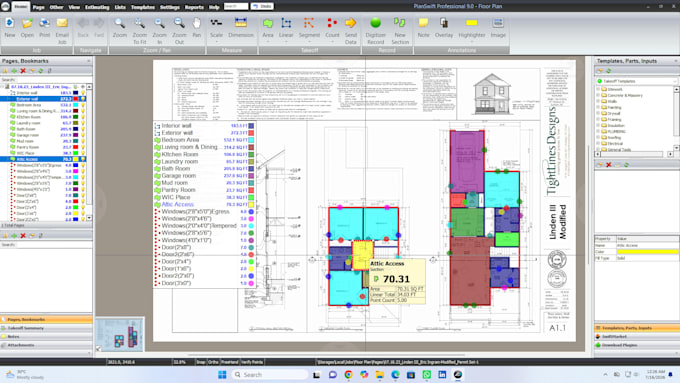Expand the Framing template folder
Screen dimensions: 680x383
coord(598,119)
